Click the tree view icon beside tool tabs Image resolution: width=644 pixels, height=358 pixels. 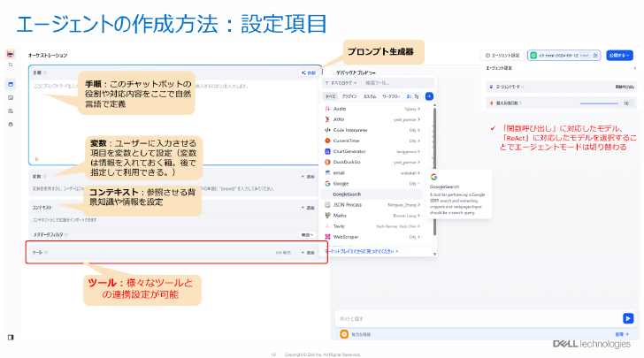tap(417, 96)
